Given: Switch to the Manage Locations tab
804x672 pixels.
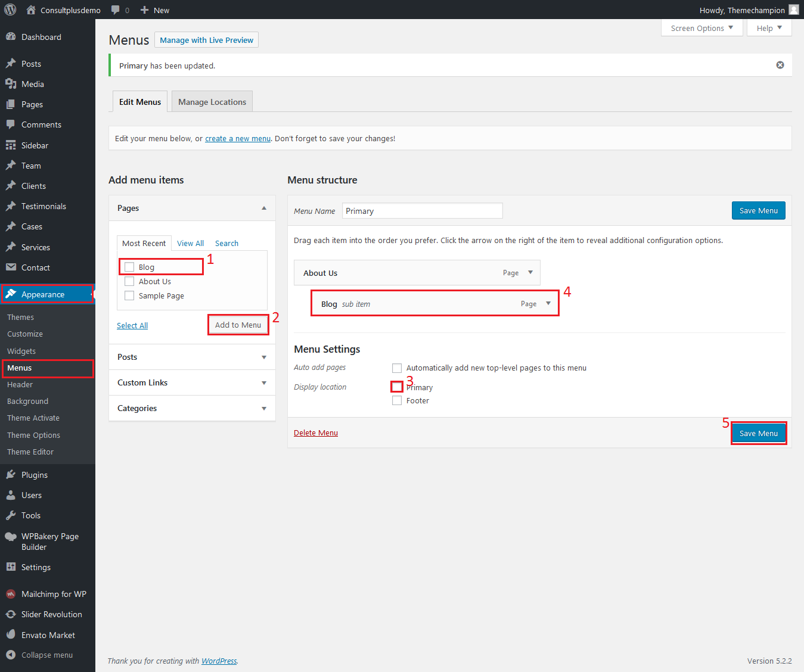Looking at the screenshot, I should click(212, 102).
